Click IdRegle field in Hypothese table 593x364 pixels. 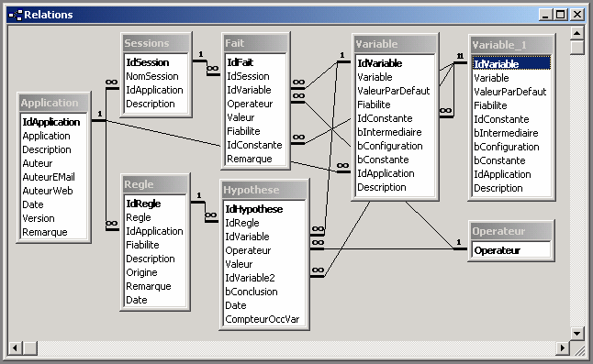(242, 223)
